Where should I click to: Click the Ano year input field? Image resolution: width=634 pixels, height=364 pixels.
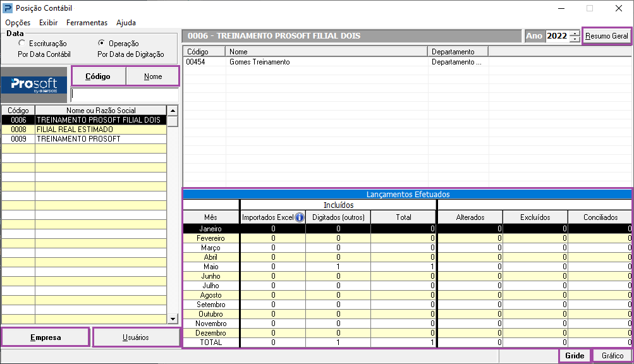(x=558, y=36)
